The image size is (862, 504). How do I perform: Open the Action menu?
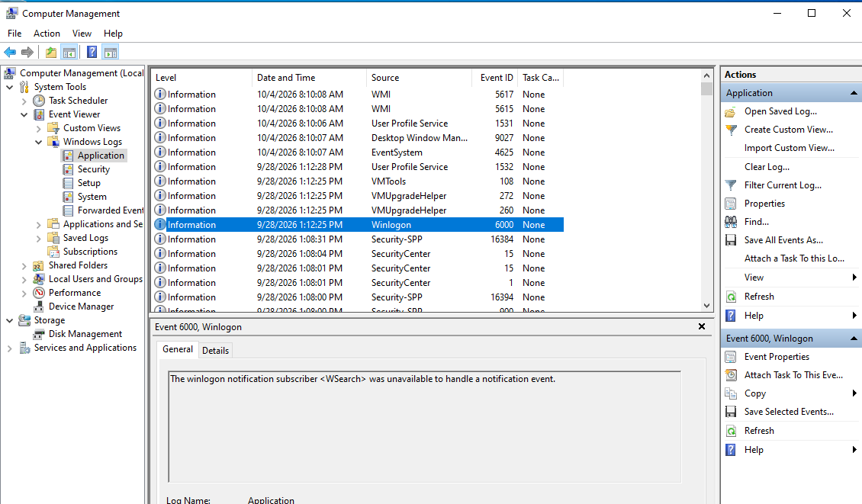[x=47, y=34]
